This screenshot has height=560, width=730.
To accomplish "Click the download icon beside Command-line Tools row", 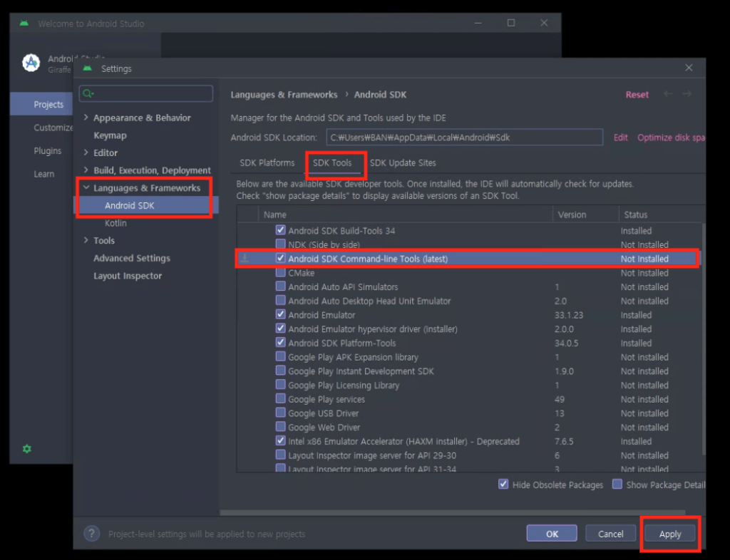I will [245, 258].
